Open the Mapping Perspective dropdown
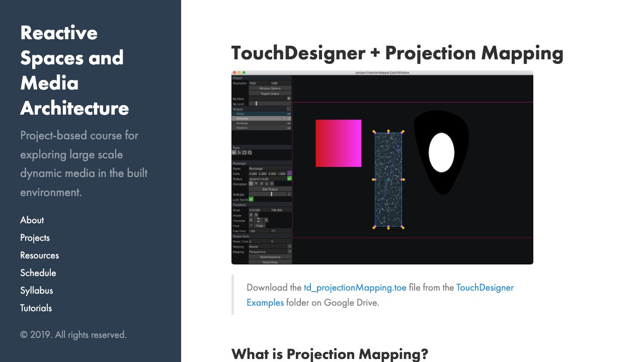 [270, 252]
